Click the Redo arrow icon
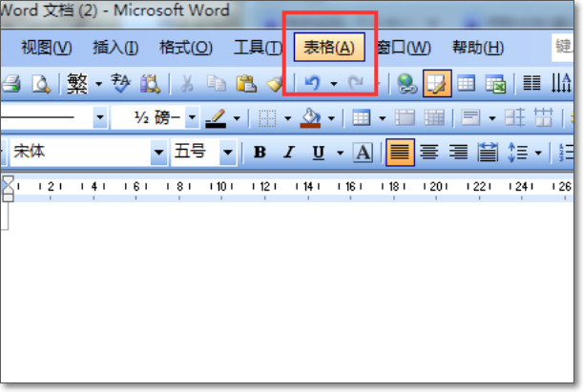Image resolution: width=583 pixels, height=392 pixels. coord(356,83)
